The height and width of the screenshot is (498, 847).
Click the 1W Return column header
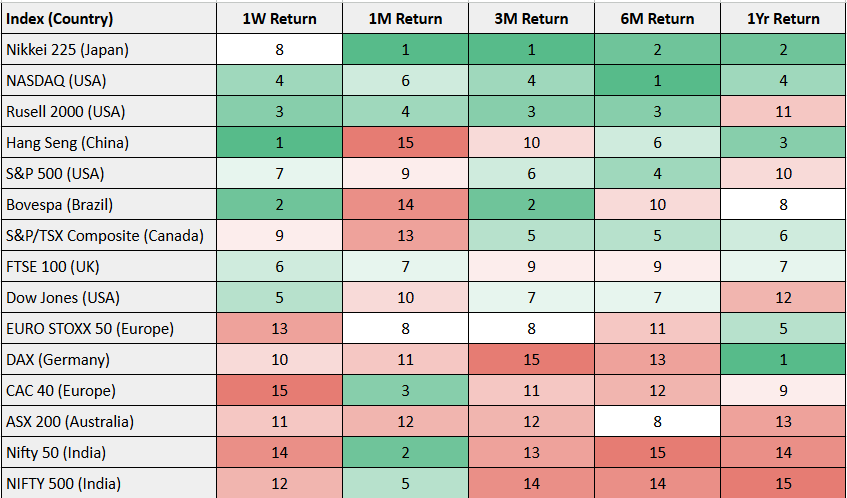279,19
